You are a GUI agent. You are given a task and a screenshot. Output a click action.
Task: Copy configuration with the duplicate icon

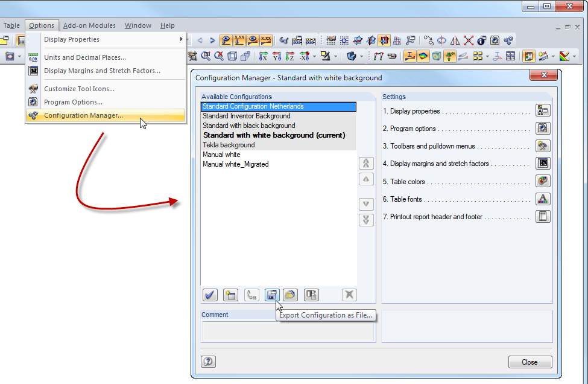click(x=311, y=295)
